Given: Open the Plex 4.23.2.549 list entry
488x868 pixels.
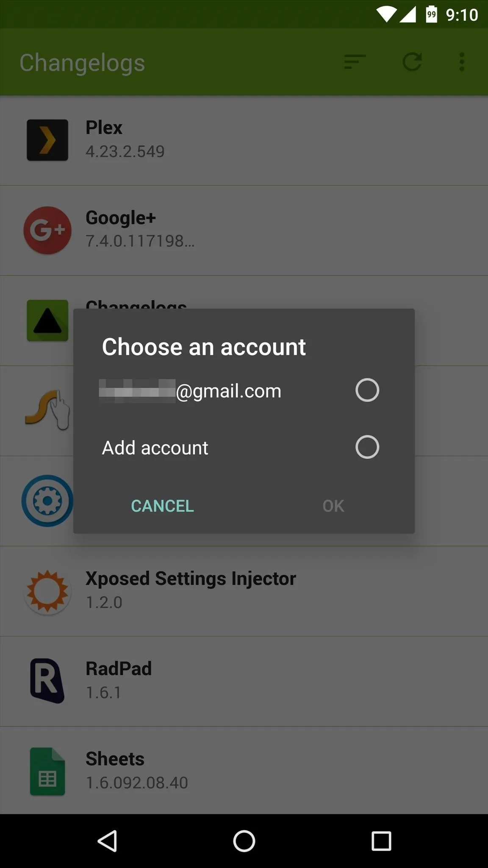Looking at the screenshot, I should (x=244, y=140).
